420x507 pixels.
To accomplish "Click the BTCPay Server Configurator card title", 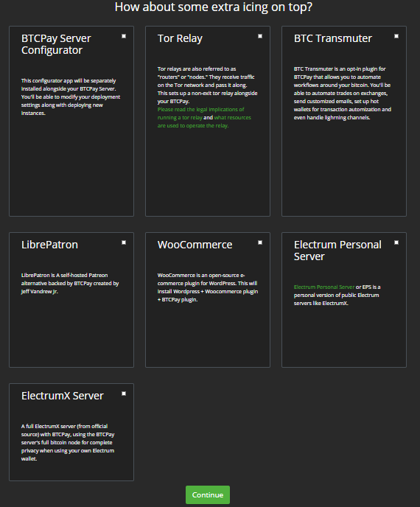I will pyautogui.click(x=56, y=44).
